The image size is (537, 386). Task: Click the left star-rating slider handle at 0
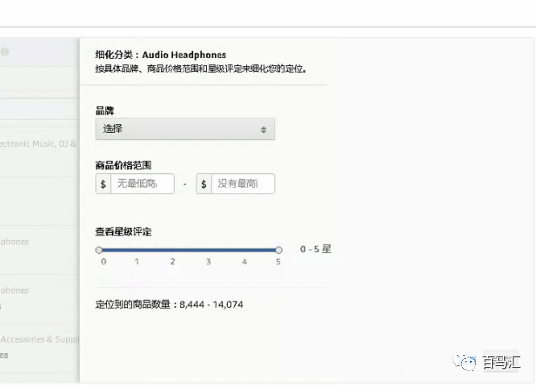[x=99, y=250]
